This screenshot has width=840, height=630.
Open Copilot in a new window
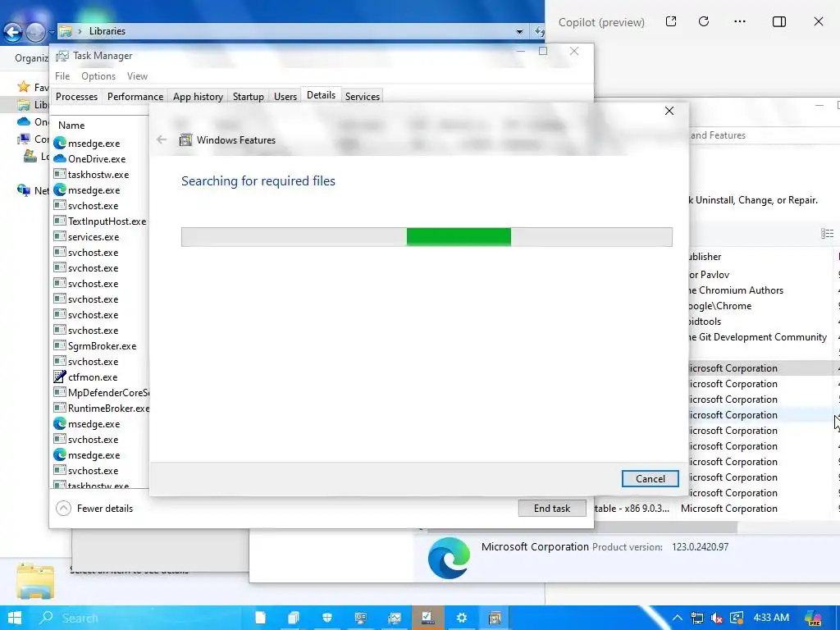click(671, 21)
